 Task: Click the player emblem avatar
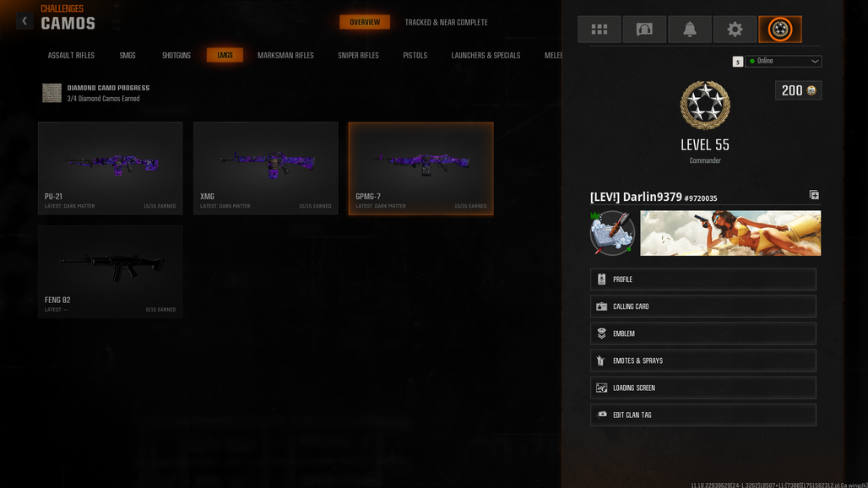point(612,233)
